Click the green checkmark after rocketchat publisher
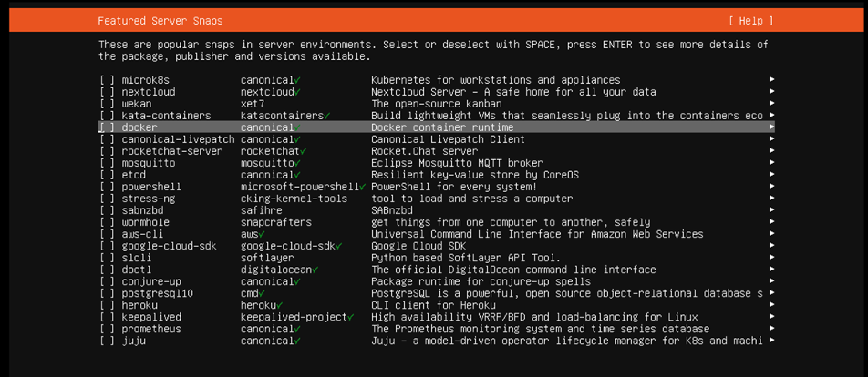The width and height of the screenshot is (868, 377). pos(304,151)
